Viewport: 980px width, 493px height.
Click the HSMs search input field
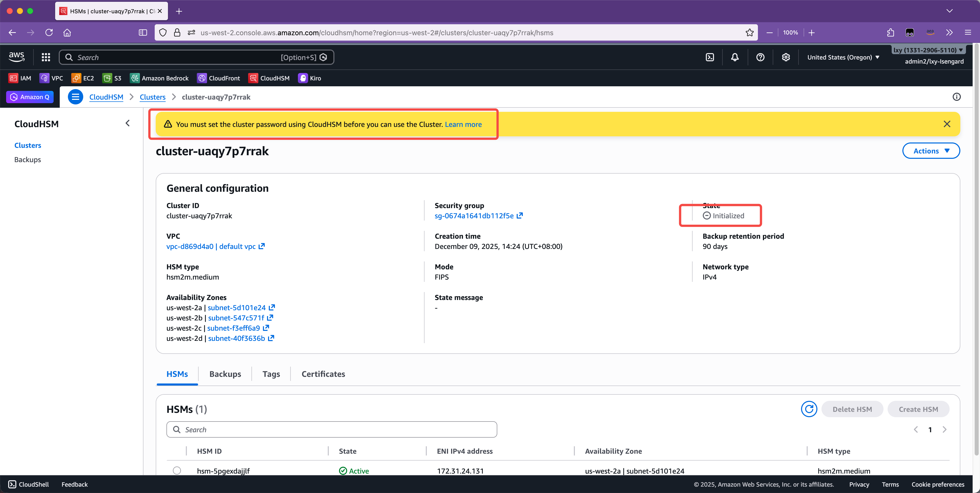[331, 429]
